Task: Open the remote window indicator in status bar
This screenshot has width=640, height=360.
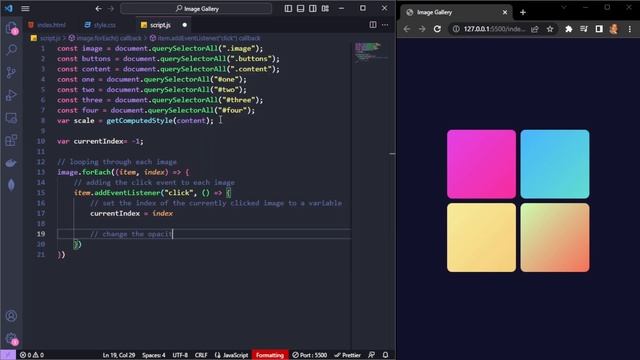Action: (8, 355)
